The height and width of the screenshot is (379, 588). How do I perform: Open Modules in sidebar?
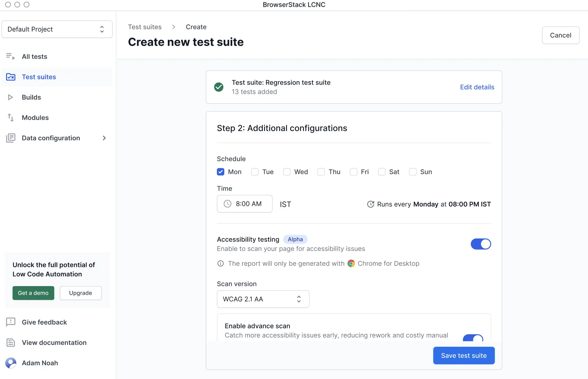point(57,117)
